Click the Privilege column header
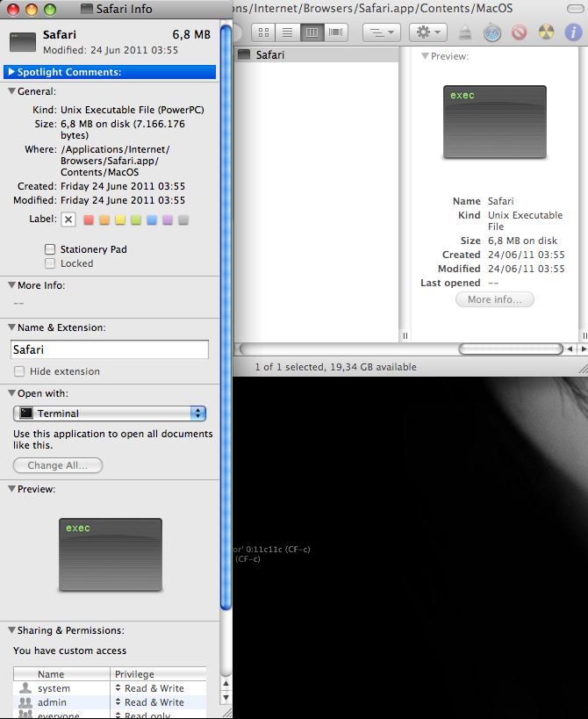Image resolution: width=588 pixels, height=719 pixels. coord(158,674)
